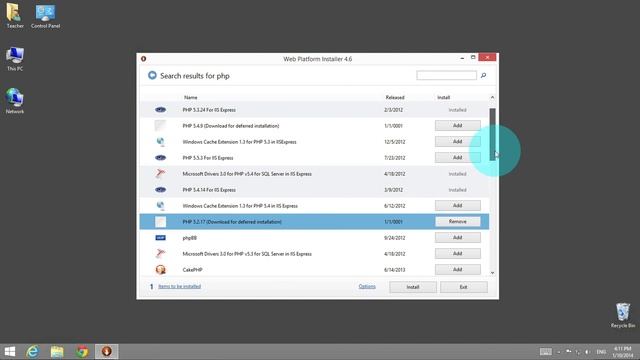Open the Windows Start button
This screenshot has width=640, height=360.
[10, 351]
